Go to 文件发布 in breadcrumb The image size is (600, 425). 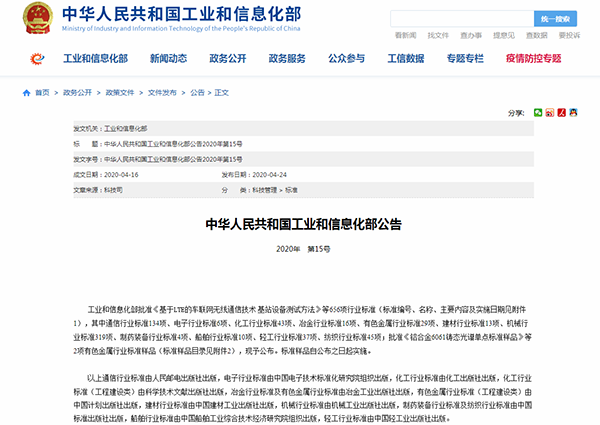(x=162, y=93)
